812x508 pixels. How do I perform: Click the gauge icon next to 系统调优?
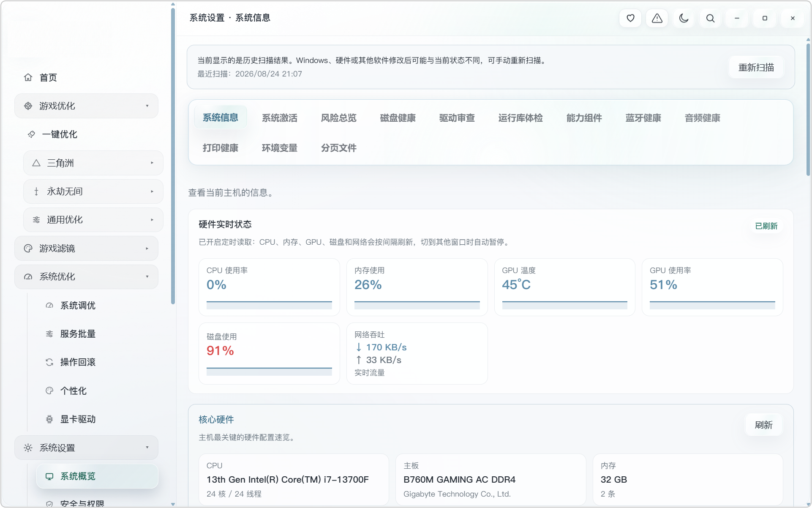pos(49,305)
